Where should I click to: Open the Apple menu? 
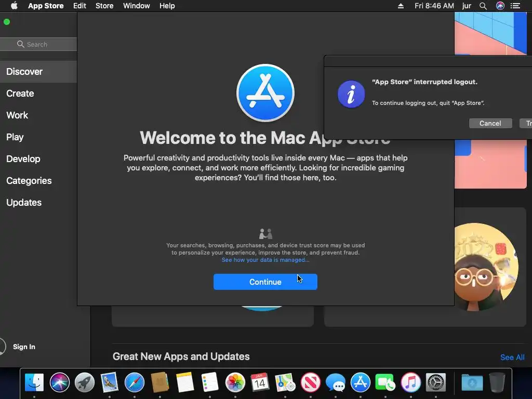coord(14,6)
